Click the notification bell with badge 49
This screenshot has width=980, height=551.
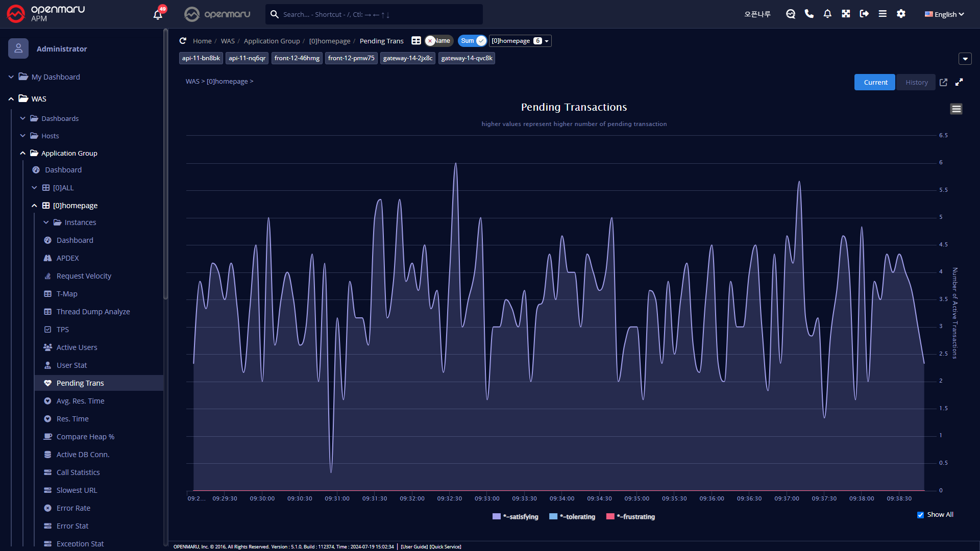click(158, 14)
